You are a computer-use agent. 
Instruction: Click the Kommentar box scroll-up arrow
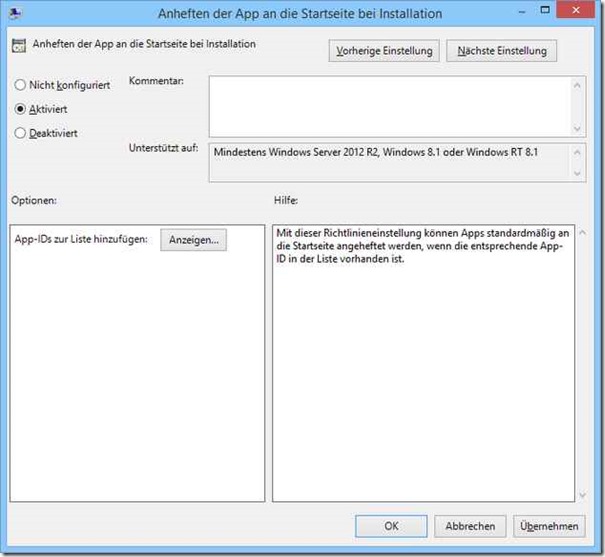point(578,85)
